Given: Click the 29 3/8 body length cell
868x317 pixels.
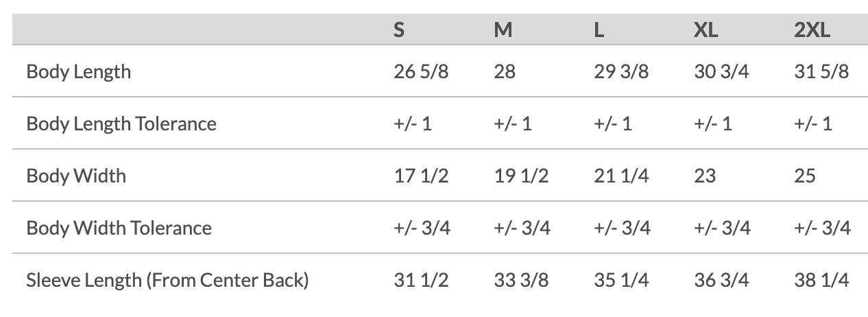Looking at the screenshot, I should (x=621, y=71).
